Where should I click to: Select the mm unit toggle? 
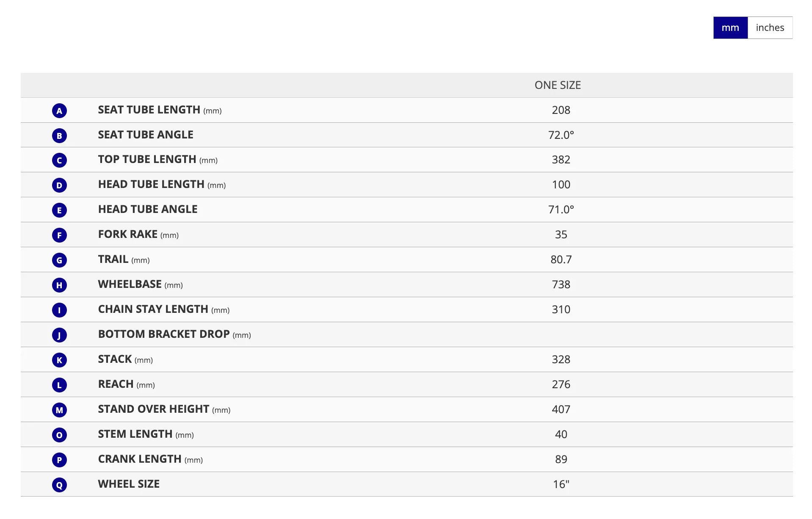730,28
